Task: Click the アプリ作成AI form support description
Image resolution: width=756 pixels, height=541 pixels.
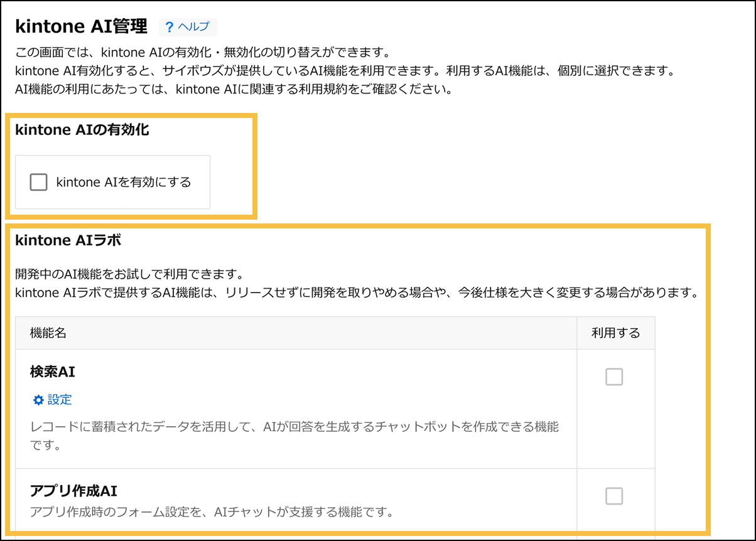Action: point(211,512)
